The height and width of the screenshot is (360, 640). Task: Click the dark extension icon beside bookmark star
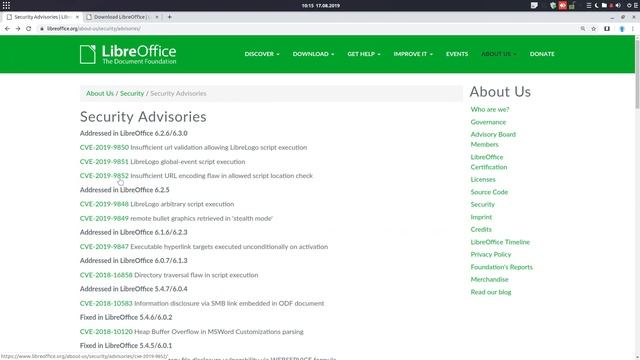pos(607,29)
